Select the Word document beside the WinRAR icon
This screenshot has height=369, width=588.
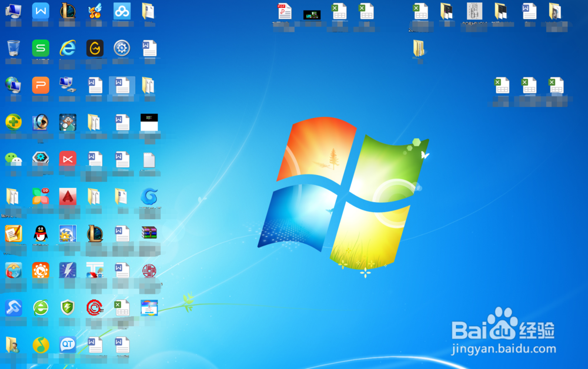[122, 233]
